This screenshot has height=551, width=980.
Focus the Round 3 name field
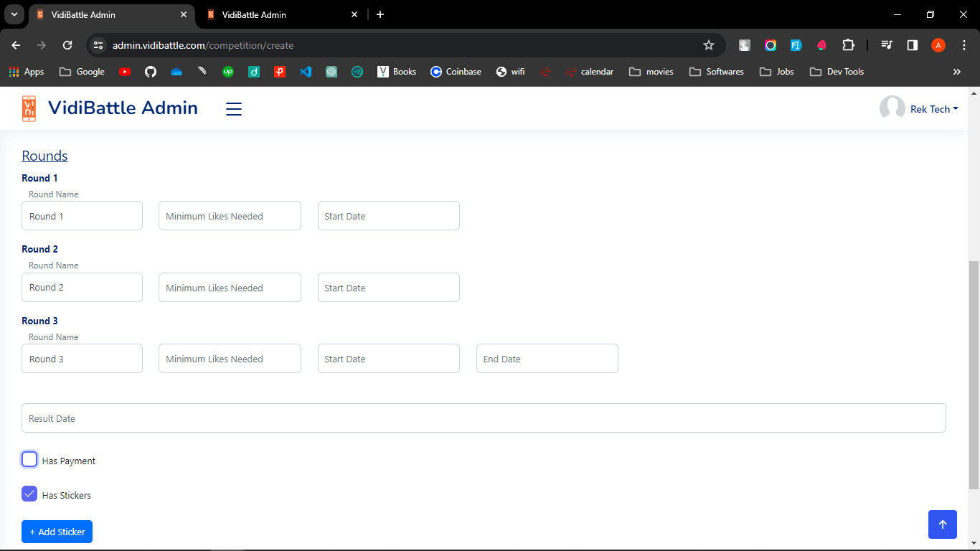82,359
